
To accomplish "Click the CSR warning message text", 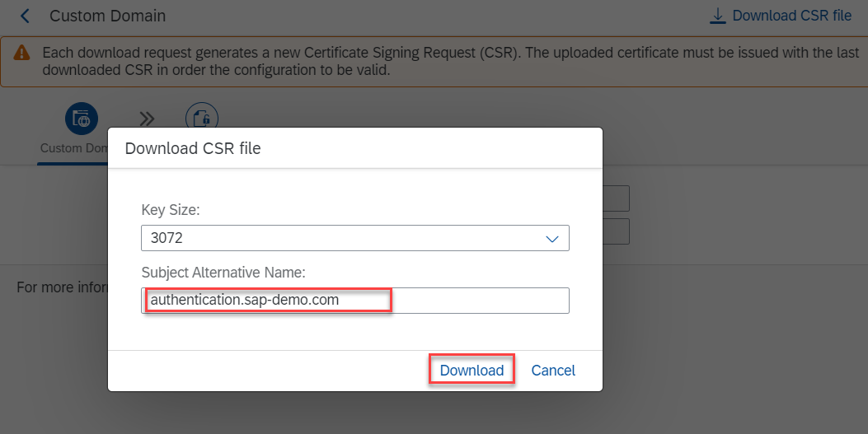I will click(x=451, y=62).
